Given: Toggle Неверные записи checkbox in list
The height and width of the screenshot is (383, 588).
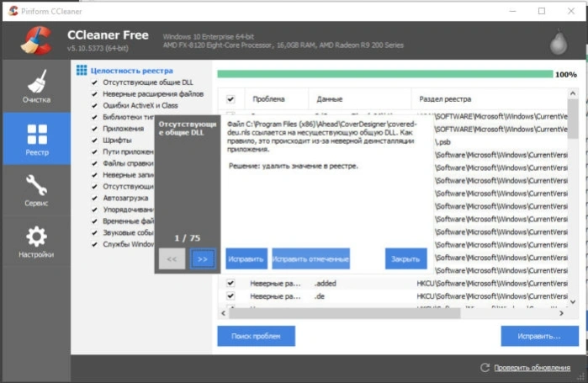Looking at the screenshot, I should 94,175.
